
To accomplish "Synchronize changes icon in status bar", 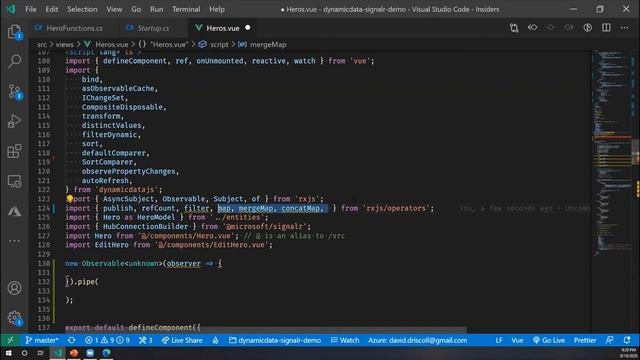I will click(71, 340).
